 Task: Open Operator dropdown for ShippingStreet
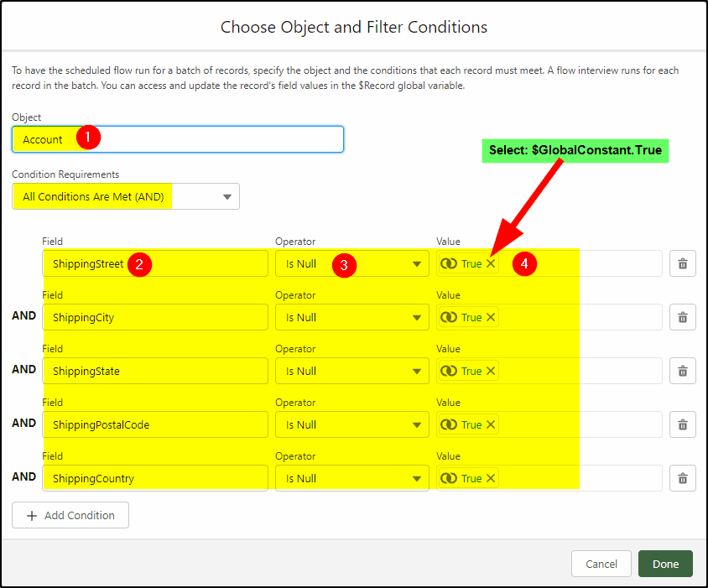tap(352, 263)
